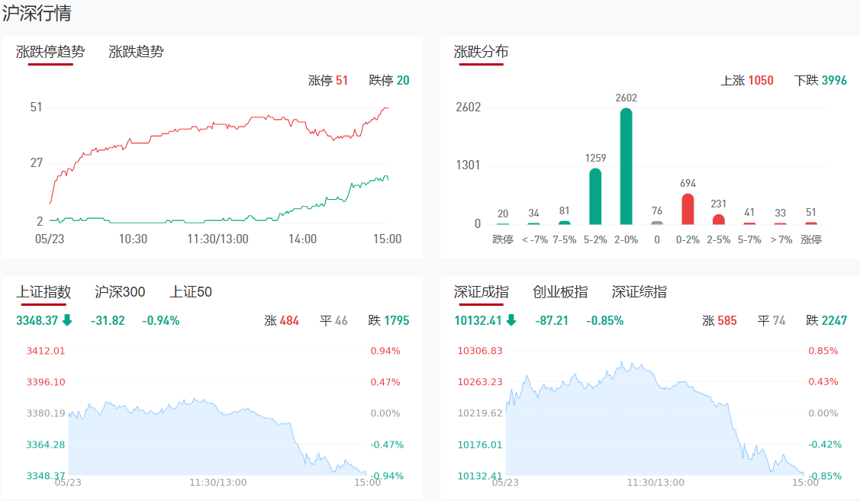Click the Shenzhen index green down arrow
Image resolution: width=860 pixels, height=504 pixels.
click(x=511, y=321)
